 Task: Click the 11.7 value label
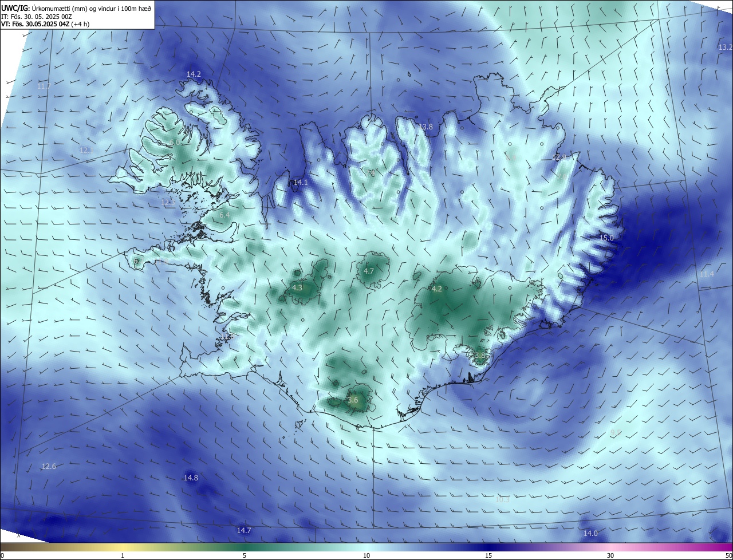pos(44,86)
